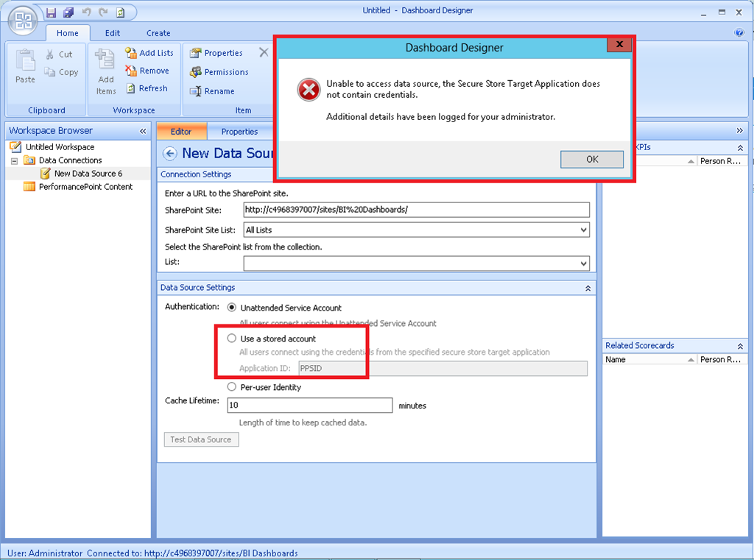Click the Cut scissors icon
754x560 pixels.
click(49, 54)
